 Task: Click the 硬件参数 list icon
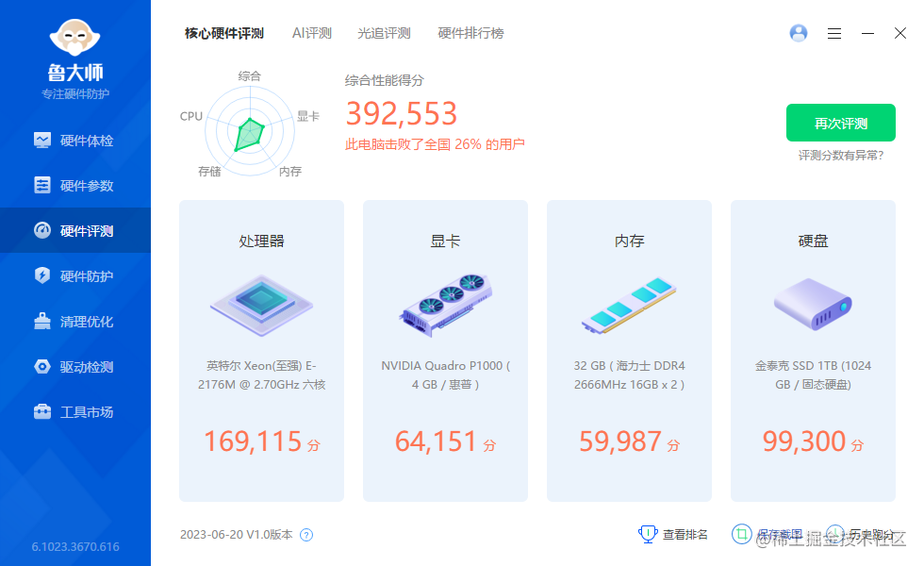(42, 185)
